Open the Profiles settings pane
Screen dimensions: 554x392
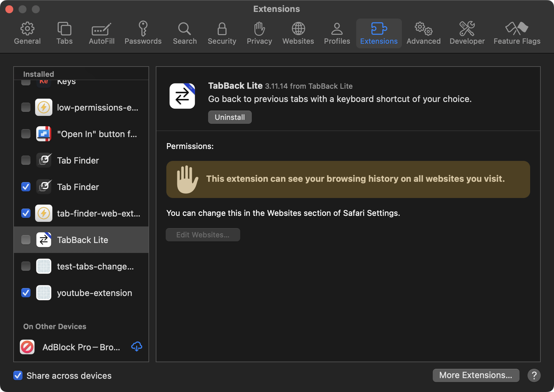(x=337, y=33)
